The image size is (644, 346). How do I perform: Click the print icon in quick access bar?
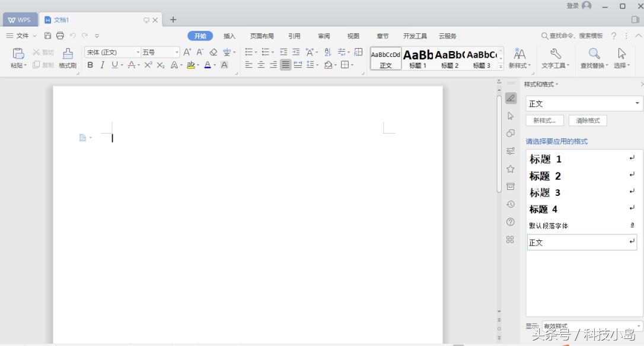(60, 36)
